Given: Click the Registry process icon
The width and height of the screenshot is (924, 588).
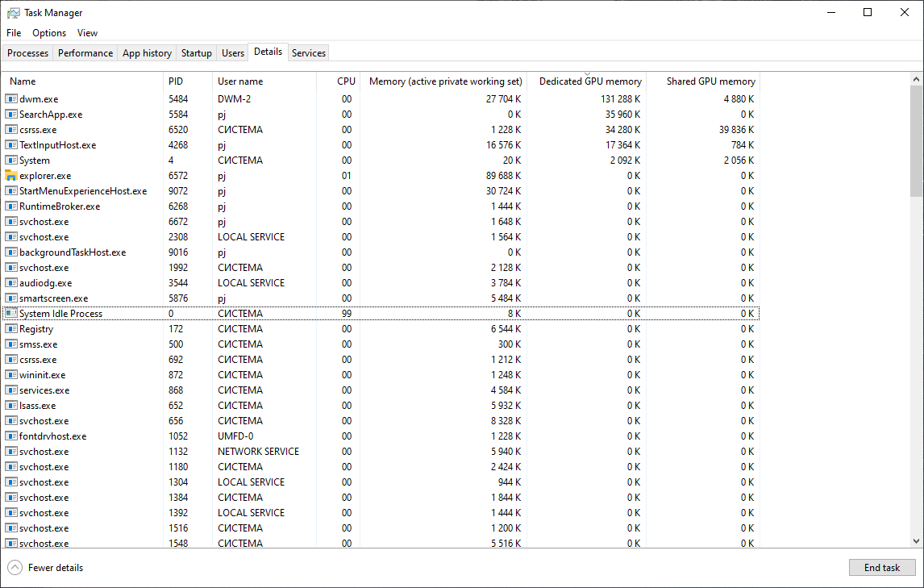Looking at the screenshot, I should [11, 328].
